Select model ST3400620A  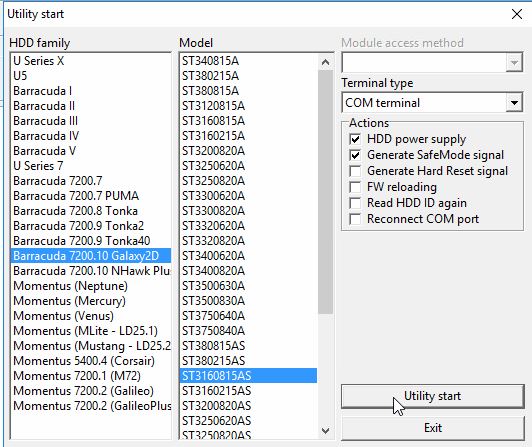(249, 256)
